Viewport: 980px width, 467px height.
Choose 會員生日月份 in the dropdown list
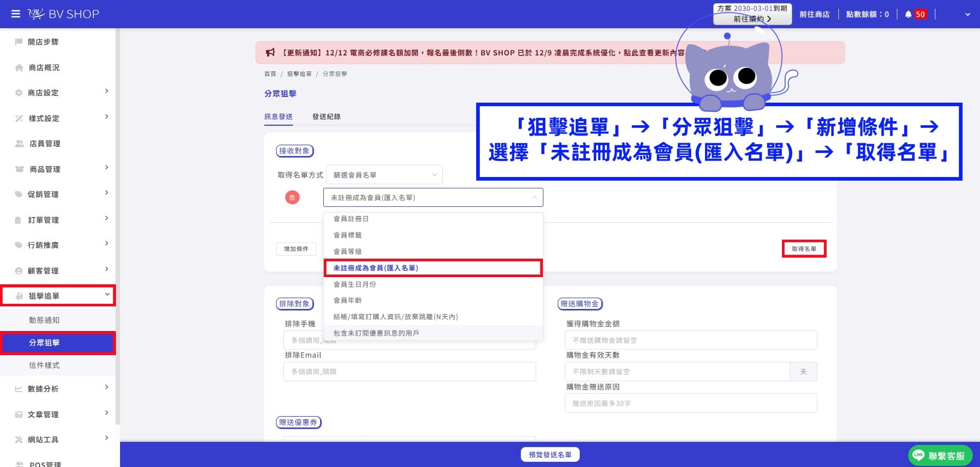point(433,284)
